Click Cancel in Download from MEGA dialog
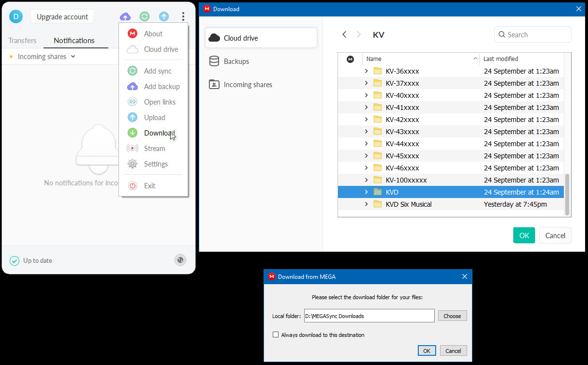The height and width of the screenshot is (365, 588). pos(453,351)
